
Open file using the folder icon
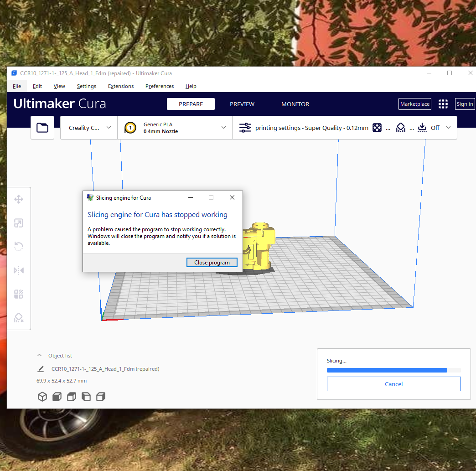pyautogui.click(x=42, y=128)
